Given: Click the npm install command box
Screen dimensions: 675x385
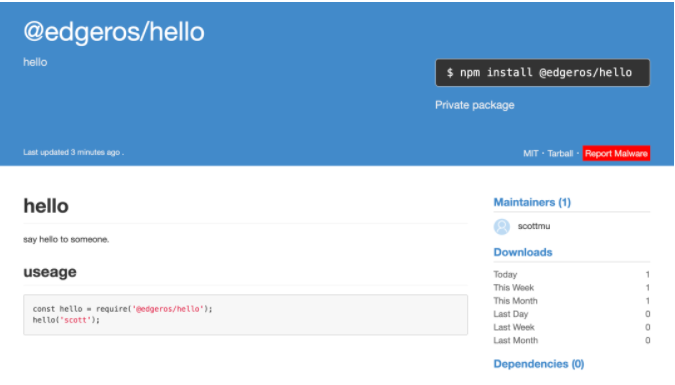Looking at the screenshot, I should (x=542, y=72).
